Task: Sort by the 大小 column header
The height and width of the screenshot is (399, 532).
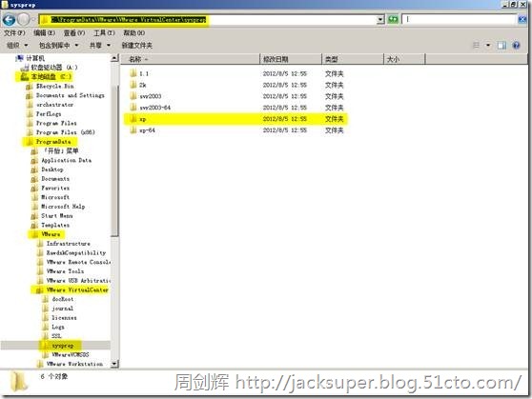Action: pyautogui.click(x=404, y=59)
